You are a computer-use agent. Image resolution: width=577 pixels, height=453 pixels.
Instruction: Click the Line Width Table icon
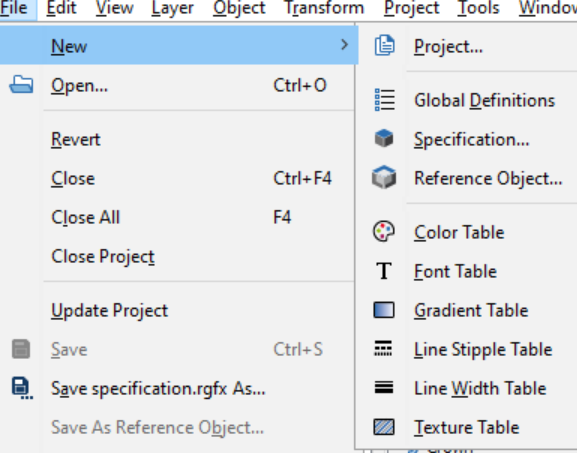click(384, 387)
